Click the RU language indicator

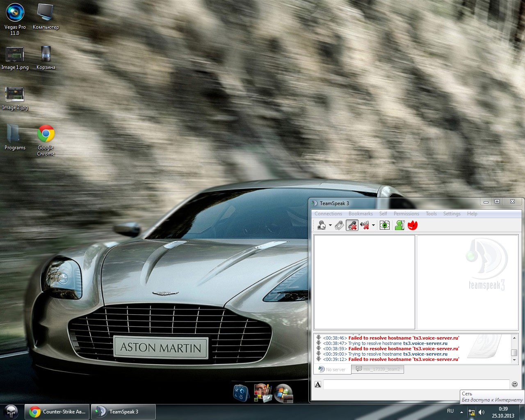[450, 411]
